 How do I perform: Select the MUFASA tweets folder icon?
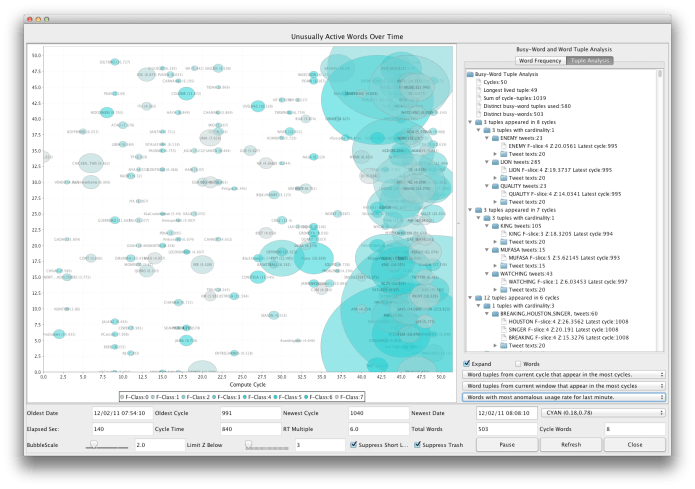(498, 250)
